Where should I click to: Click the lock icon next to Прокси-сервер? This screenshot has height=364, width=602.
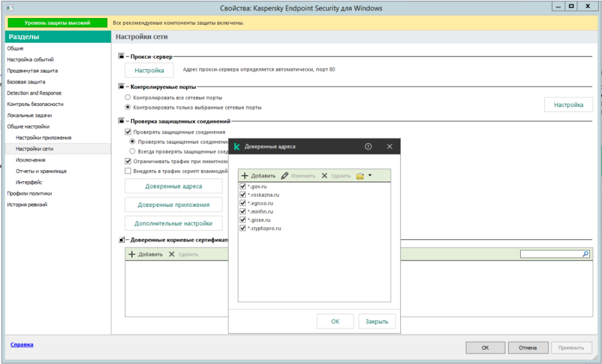121,57
